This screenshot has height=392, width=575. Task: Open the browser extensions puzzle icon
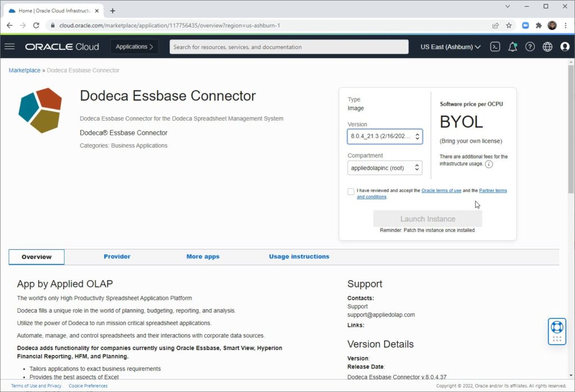tap(539, 25)
